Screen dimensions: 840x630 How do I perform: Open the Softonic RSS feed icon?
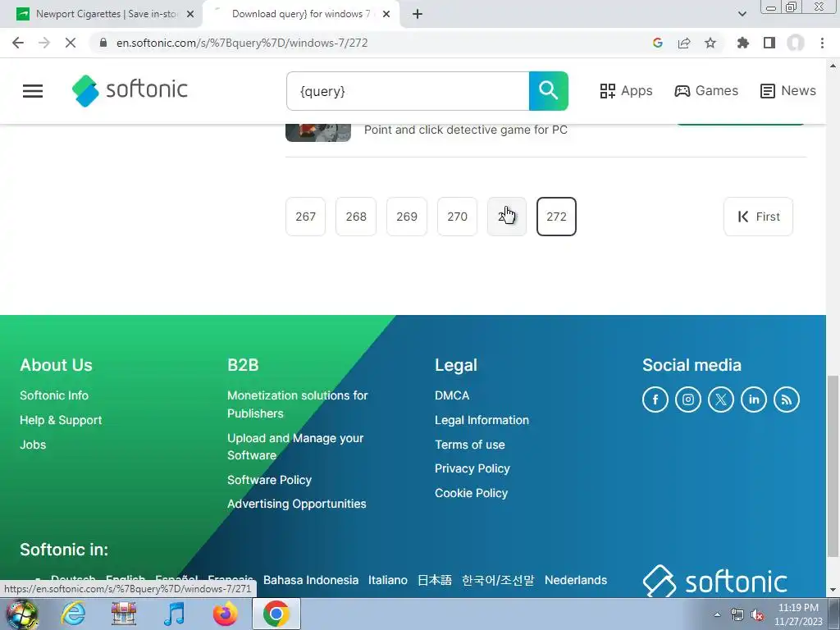tap(787, 399)
